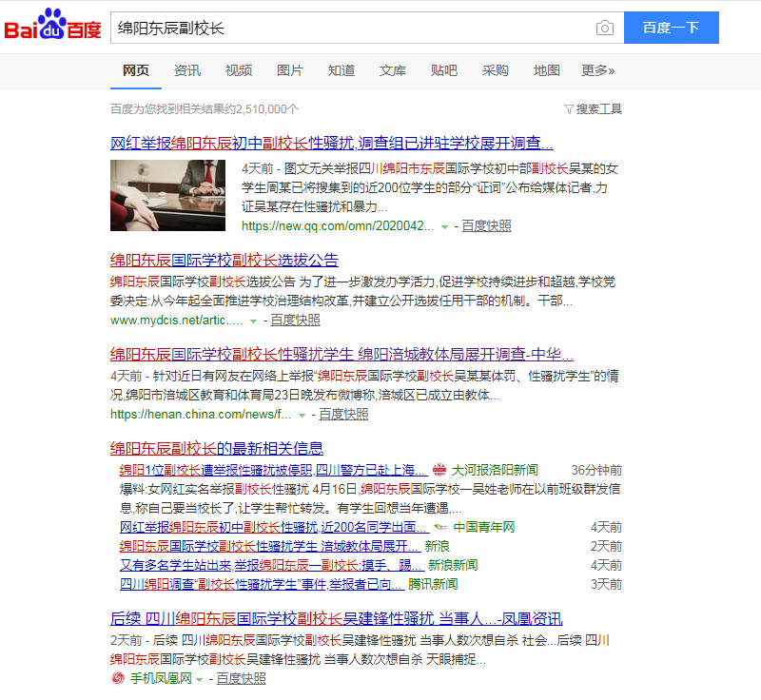Switch to 视频 tab
The height and width of the screenshot is (700, 761).
[239, 70]
